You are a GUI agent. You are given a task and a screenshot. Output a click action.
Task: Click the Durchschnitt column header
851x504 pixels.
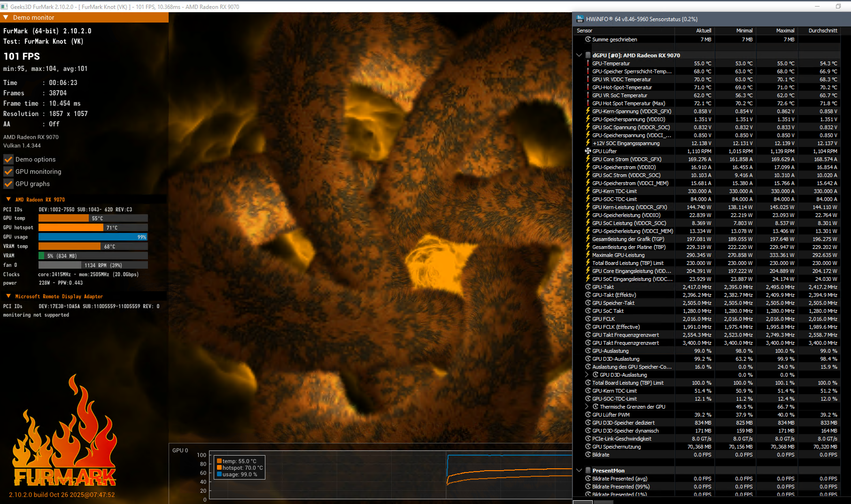tap(819, 31)
